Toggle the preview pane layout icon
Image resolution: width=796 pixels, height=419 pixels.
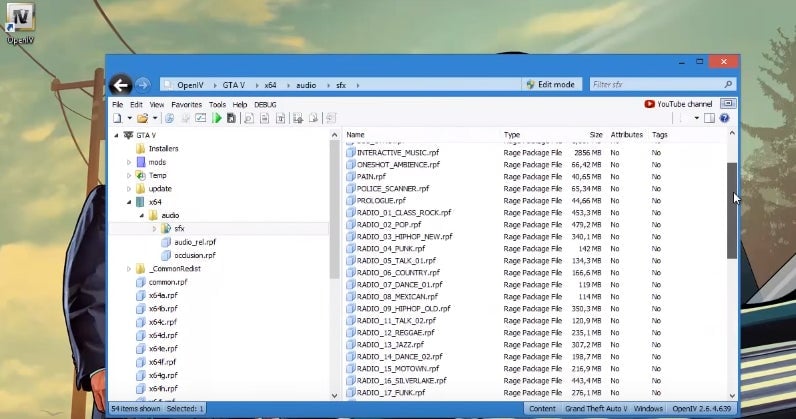[709, 118]
